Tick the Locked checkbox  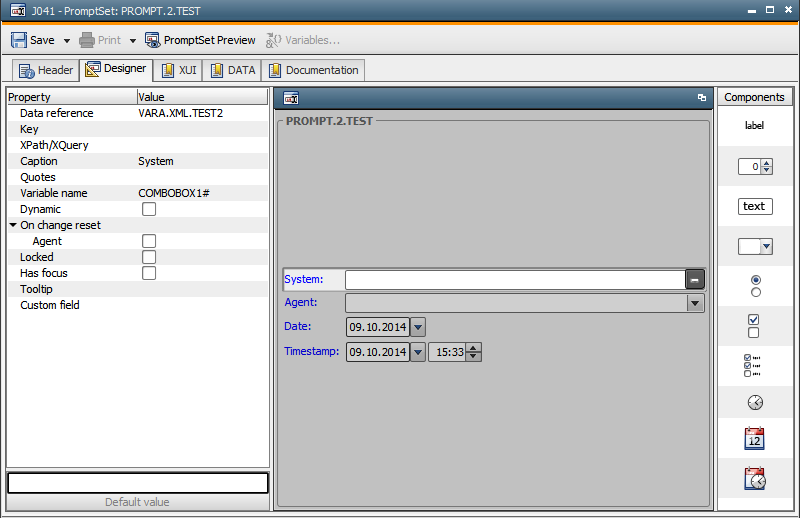point(149,257)
